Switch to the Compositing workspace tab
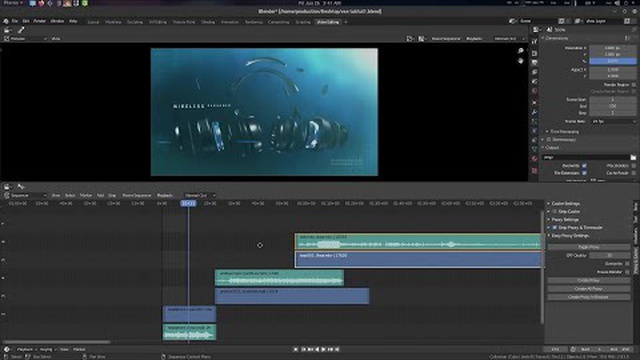The width and height of the screenshot is (640, 360). pos(278,22)
